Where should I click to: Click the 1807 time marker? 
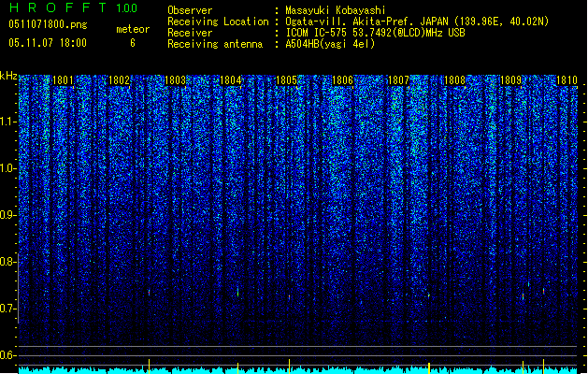[398, 80]
